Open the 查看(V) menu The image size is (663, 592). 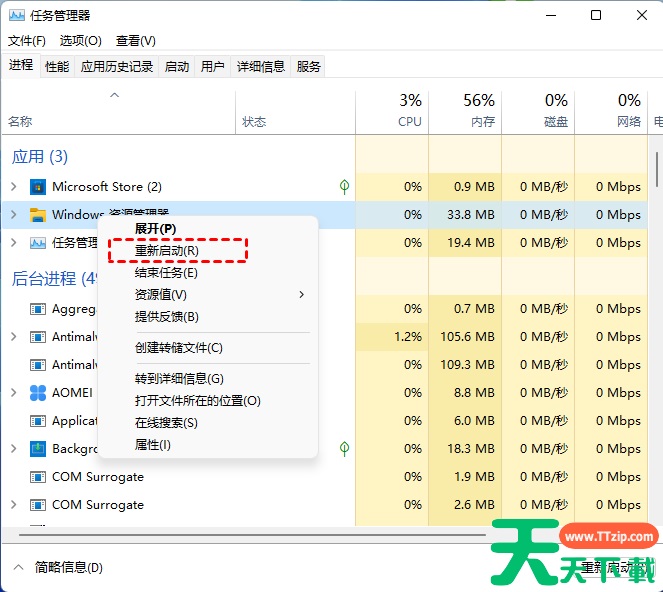136,41
